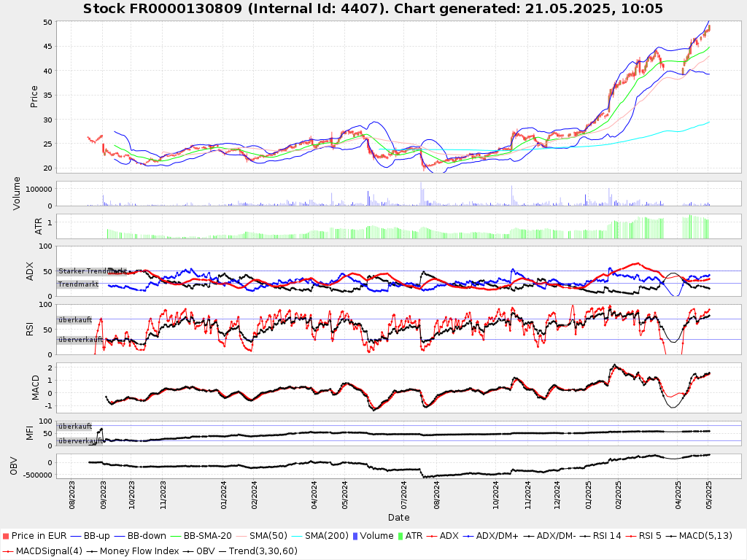Click the 01/2024 date tick
Screen dimensions: 747x560
pyautogui.click(x=223, y=495)
